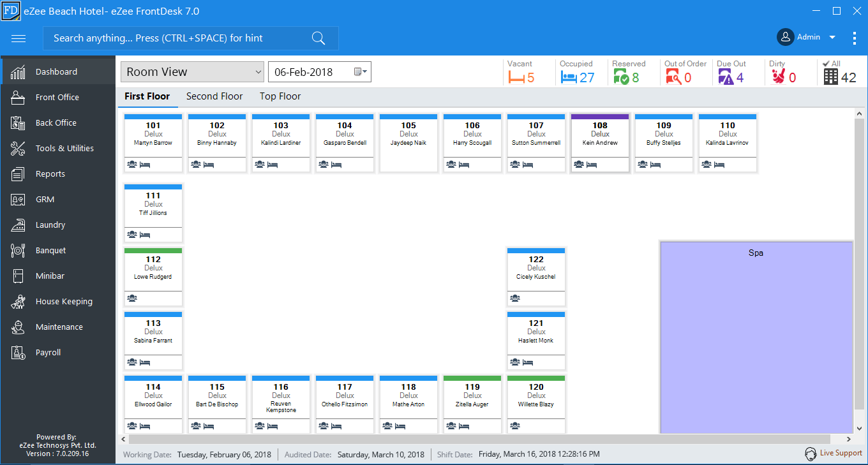Click the Working Date status text
This screenshot has width=868, height=465.
click(197, 455)
